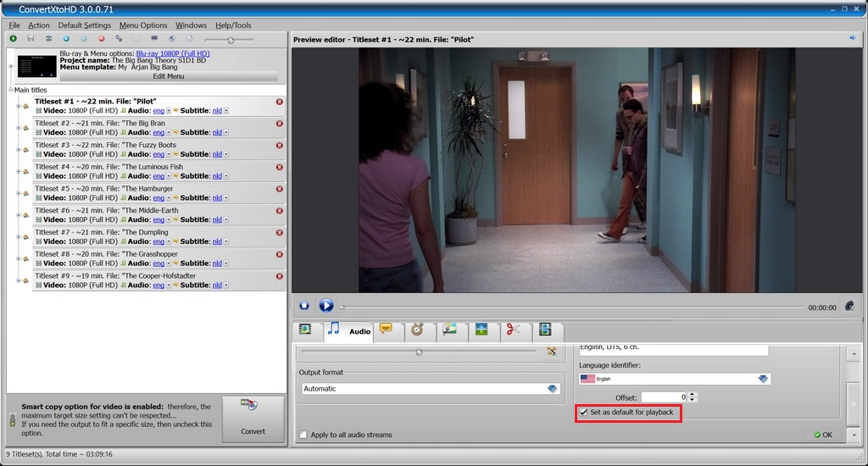Remove Titleset #4 The Luminous Fish

click(280, 167)
